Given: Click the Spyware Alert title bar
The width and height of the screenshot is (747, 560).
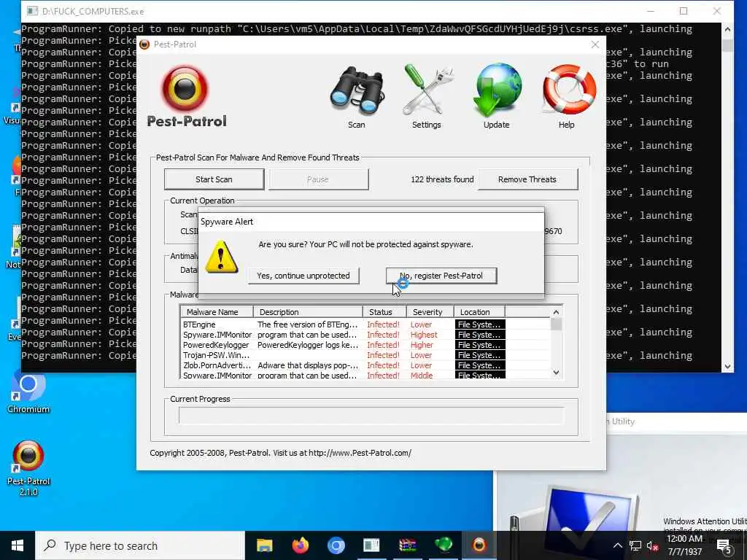Looking at the screenshot, I should (371, 222).
